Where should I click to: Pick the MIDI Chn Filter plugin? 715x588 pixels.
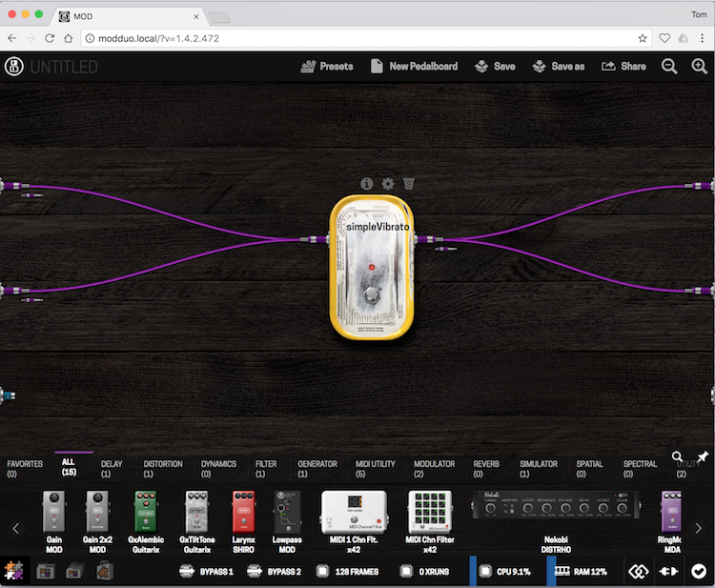coord(430,522)
